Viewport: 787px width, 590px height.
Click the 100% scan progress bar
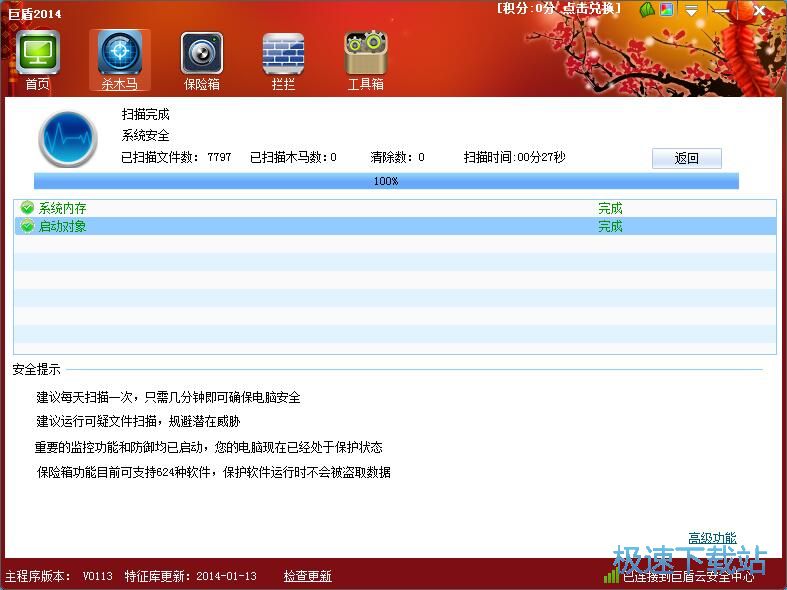[x=386, y=181]
